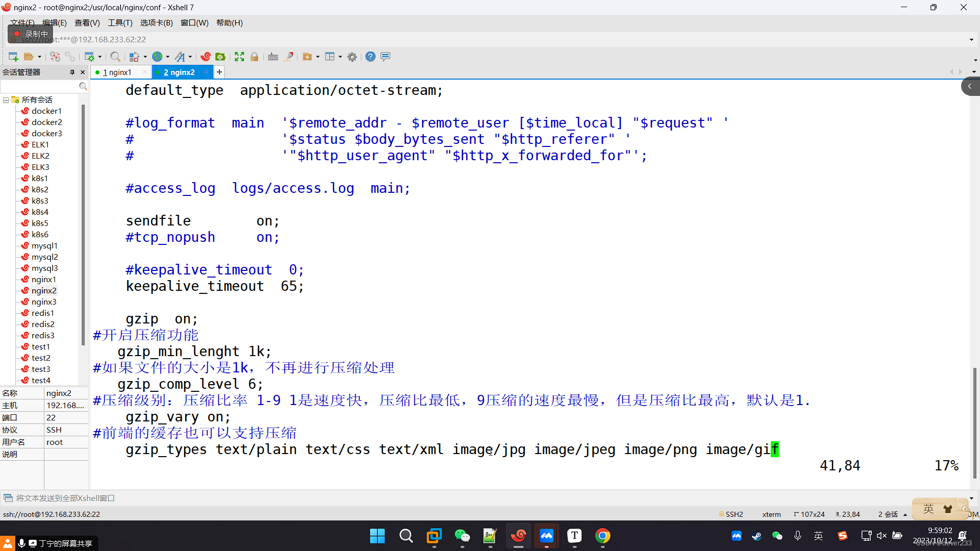Open the layout dropdown arrow in toolbar
Image resolution: width=980 pixels, height=551 pixels.
pyautogui.click(x=340, y=57)
